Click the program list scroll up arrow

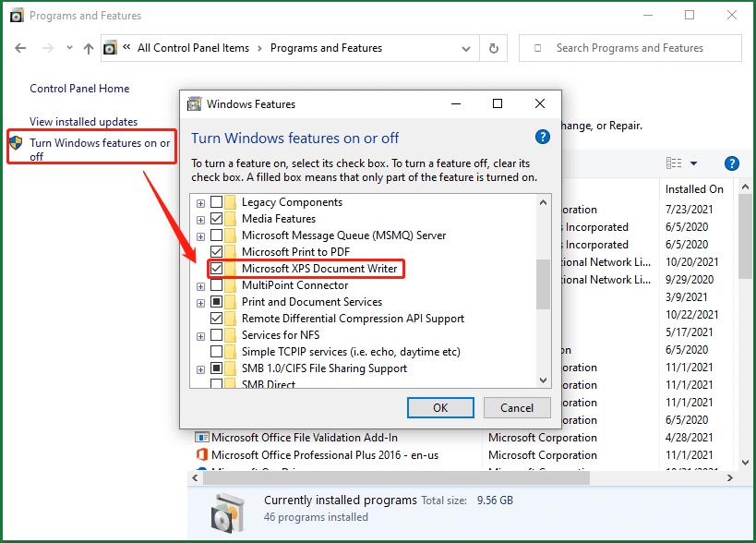click(x=745, y=187)
